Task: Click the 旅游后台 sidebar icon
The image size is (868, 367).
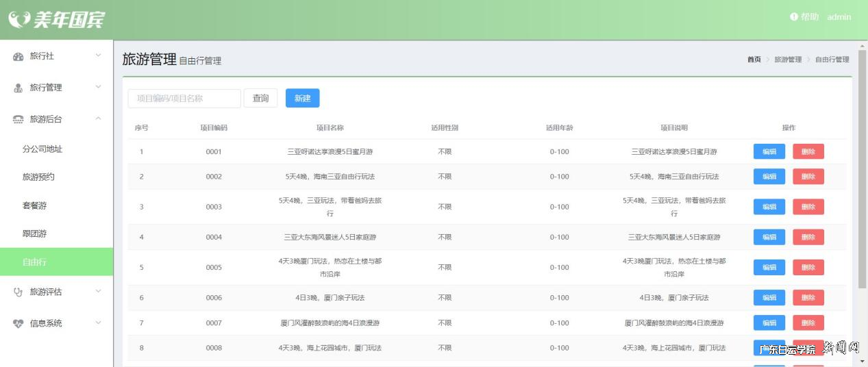Action: tap(18, 120)
